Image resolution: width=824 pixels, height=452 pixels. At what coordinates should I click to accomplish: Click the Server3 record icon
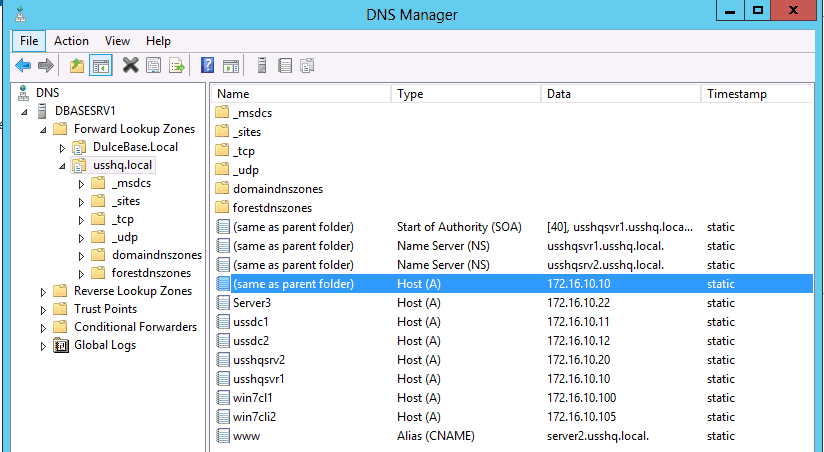coord(223,303)
